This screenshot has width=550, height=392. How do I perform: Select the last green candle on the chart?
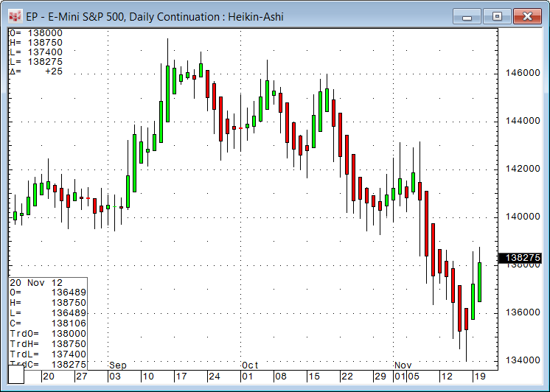coord(479,281)
